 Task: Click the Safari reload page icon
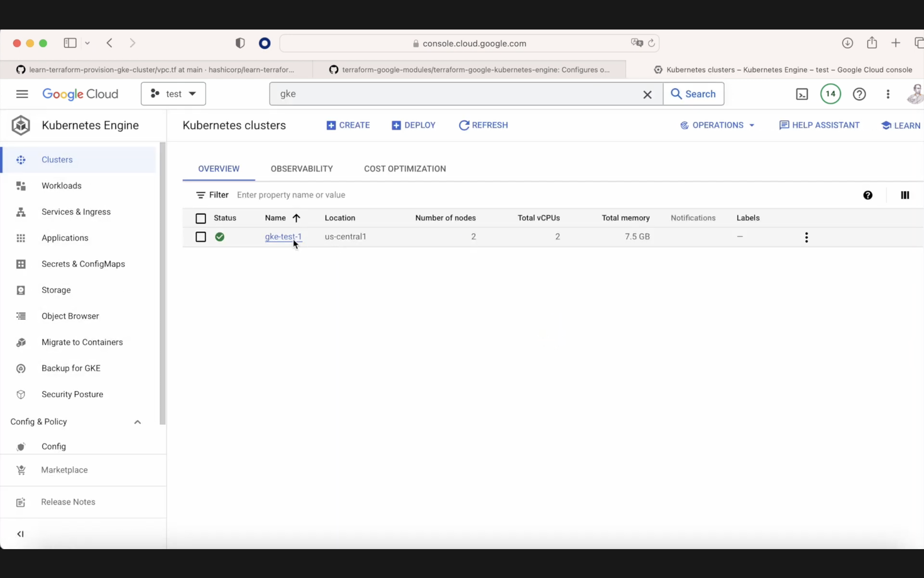pos(651,43)
